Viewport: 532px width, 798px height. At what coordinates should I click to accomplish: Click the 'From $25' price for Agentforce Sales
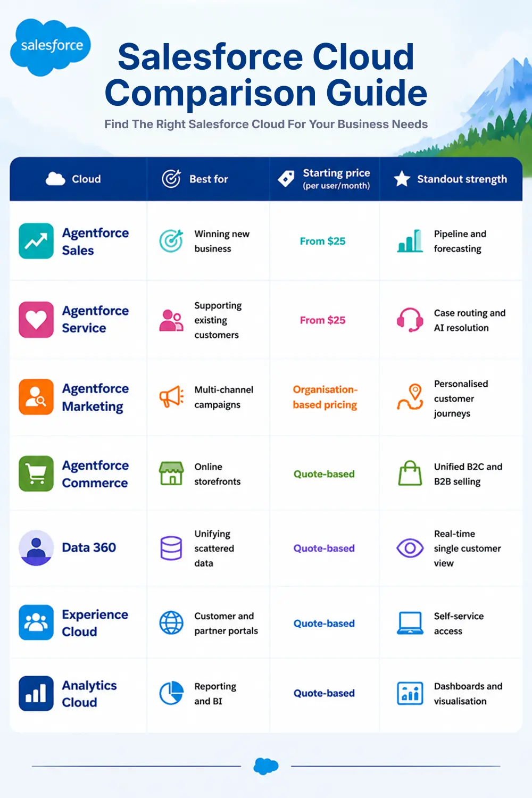pos(322,241)
